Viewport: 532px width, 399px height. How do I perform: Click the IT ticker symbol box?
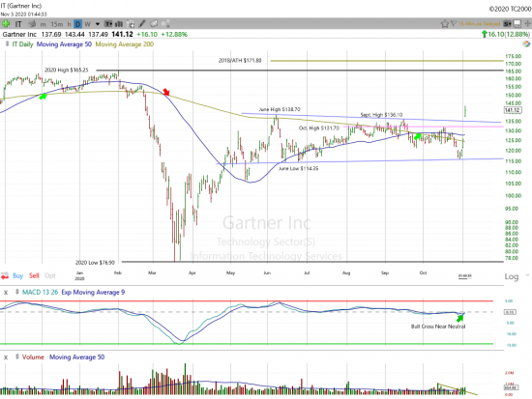18,24
